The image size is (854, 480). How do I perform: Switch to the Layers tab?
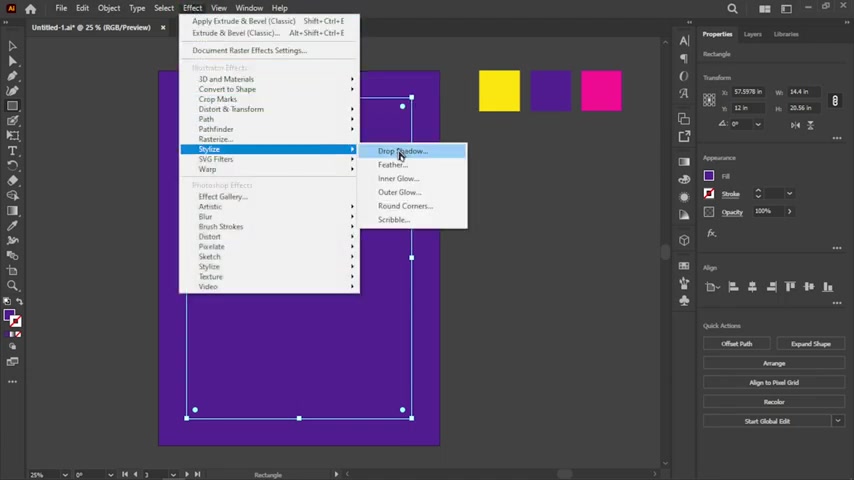tap(753, 34)
